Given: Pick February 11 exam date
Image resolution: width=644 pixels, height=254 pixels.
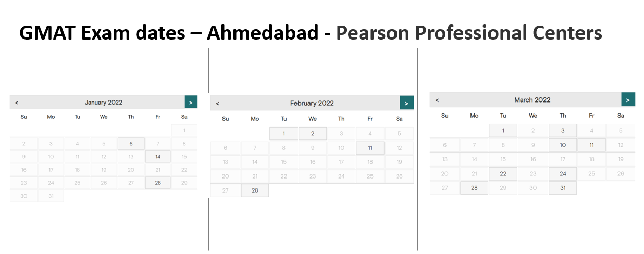Looking at the screenshot, I should tap(370, 148).
